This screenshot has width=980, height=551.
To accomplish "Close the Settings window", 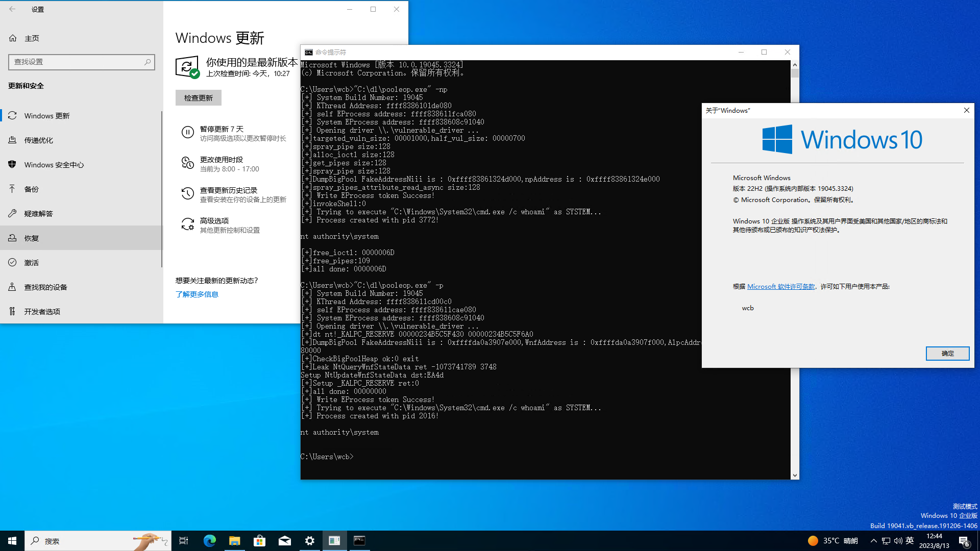I will pyautogui.click(x=397, y=9).
